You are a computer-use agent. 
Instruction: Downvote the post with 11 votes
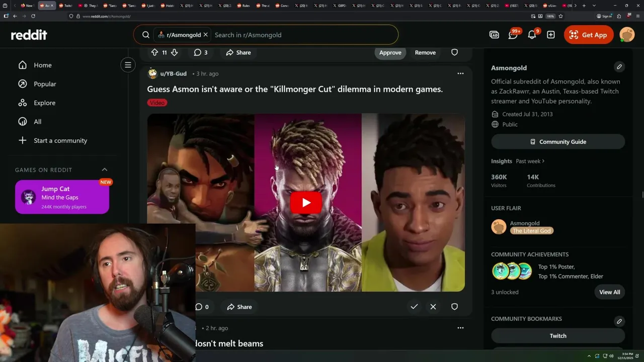(x=174, y=52)
